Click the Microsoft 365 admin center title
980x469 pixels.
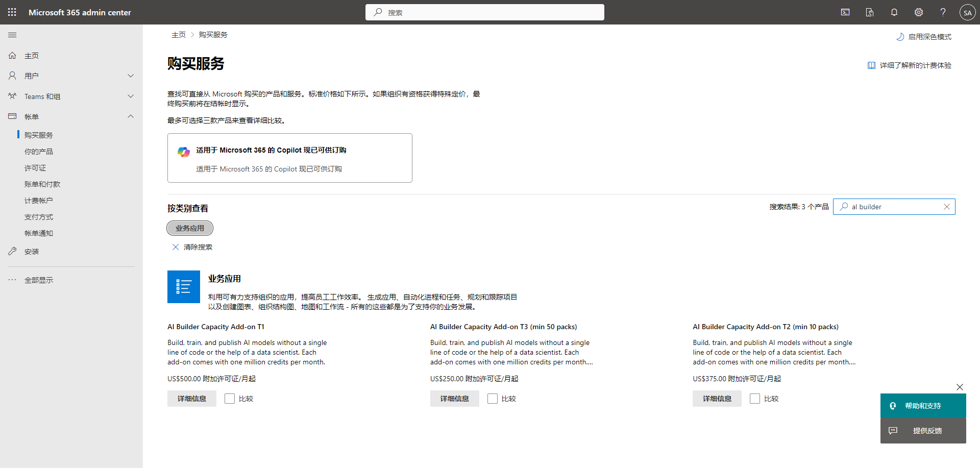coord(80,12)
